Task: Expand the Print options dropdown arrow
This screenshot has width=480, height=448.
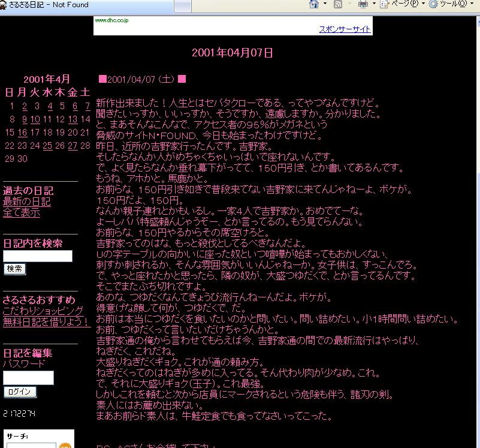Action: click(374, 4)
